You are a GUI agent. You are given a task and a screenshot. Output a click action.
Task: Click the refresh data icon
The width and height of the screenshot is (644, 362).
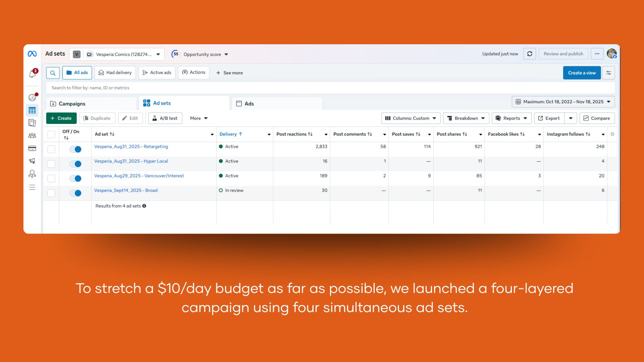(530, 54)
